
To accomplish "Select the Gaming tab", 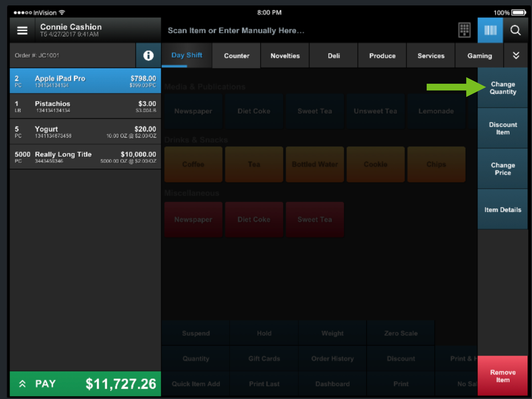I will click(479, 56).
